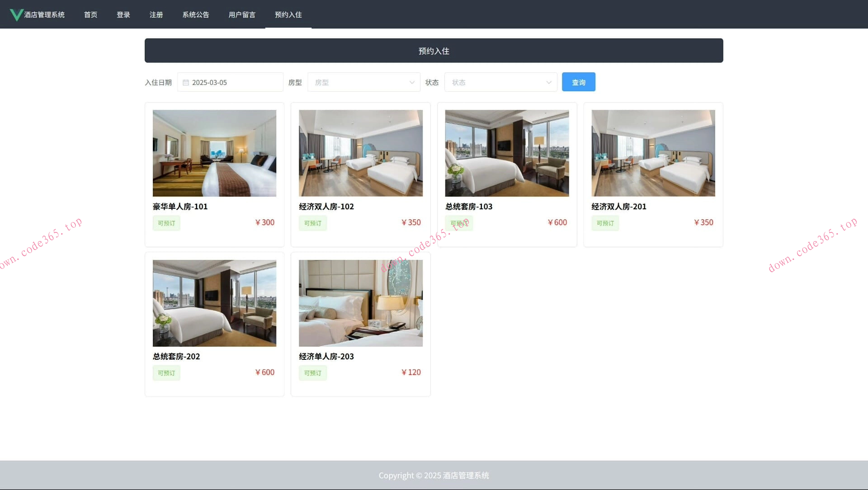Open 系统公告 system announcements
The width and height of the screenshot is (868, 490).
[x=195, y=14]
